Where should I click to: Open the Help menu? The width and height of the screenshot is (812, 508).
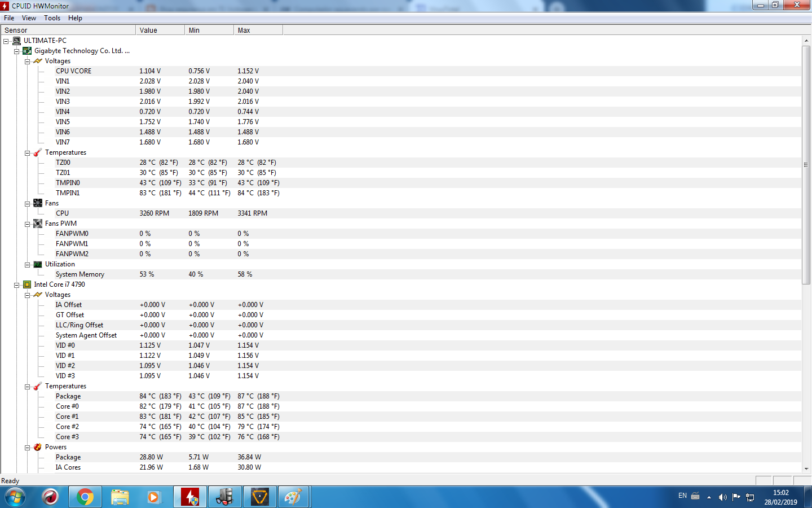pos(75,18)
